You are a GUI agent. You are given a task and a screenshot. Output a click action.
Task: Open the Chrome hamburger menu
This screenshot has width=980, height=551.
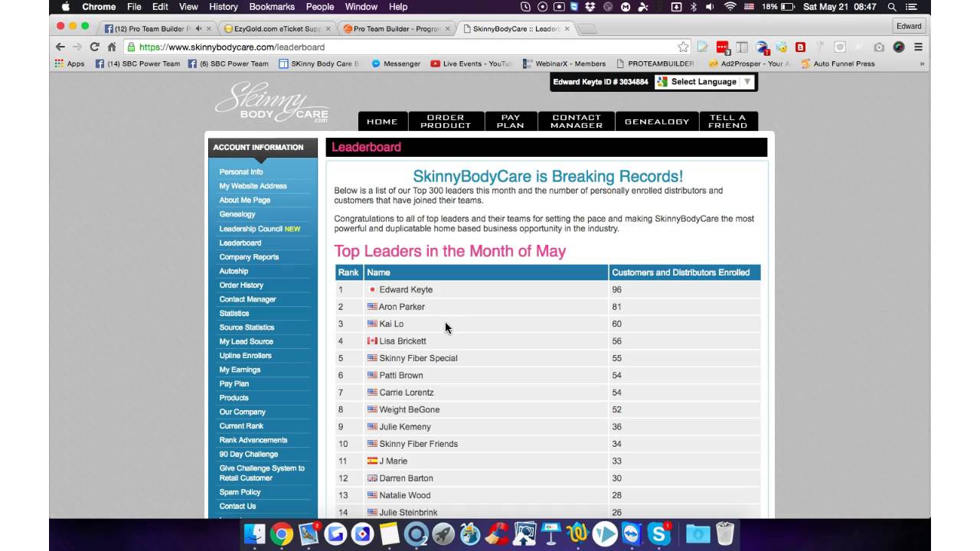click(918, 47)
